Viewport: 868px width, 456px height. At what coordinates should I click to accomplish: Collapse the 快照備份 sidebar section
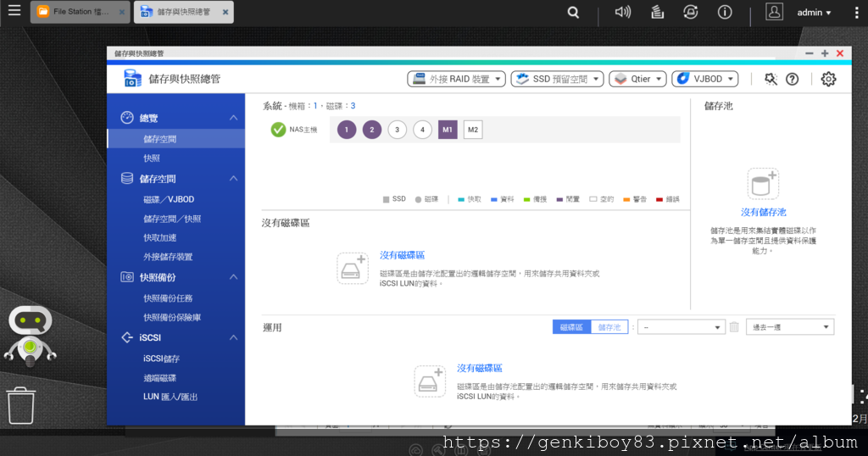[234, 277]
